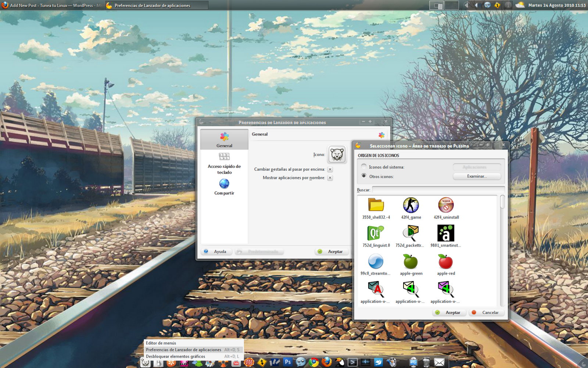Viewport: 588px width, 368px height.
Task: Click the Examinar button
Action: click(477, 176)
